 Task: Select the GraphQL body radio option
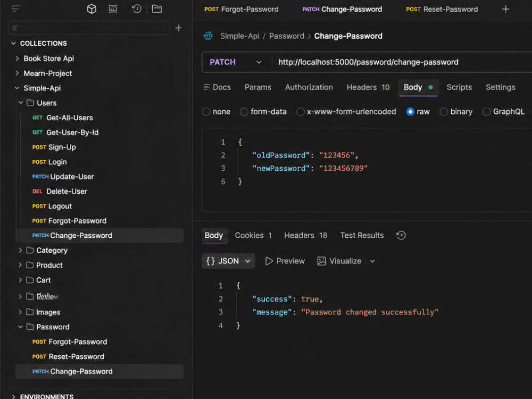[486, 112]
